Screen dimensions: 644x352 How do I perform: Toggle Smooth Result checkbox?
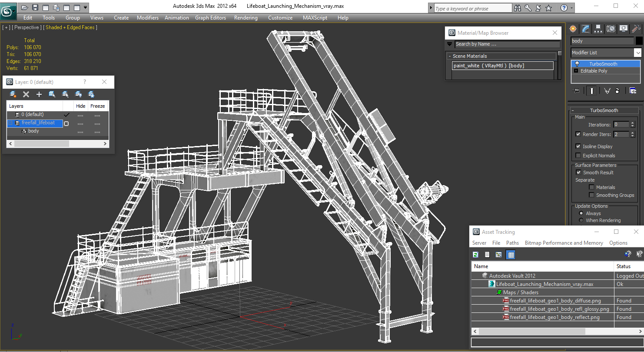578,173
